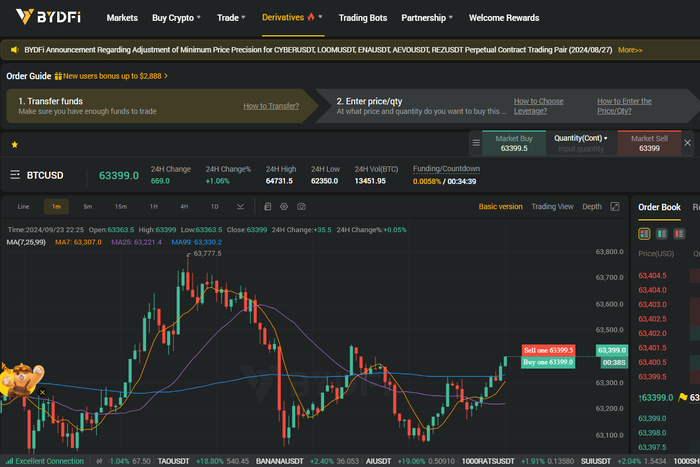Click the BYDFi logo
This screenshot has width=700, height=467.
coord(48,17)
